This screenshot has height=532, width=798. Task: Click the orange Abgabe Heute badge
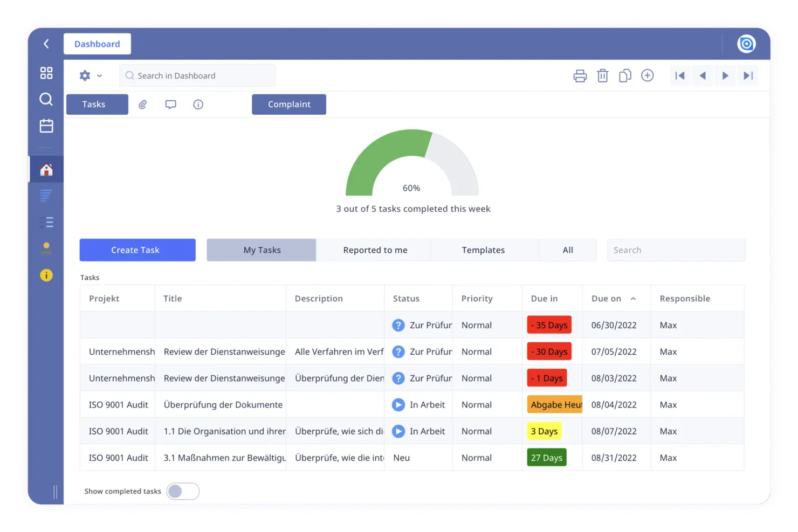555,405
